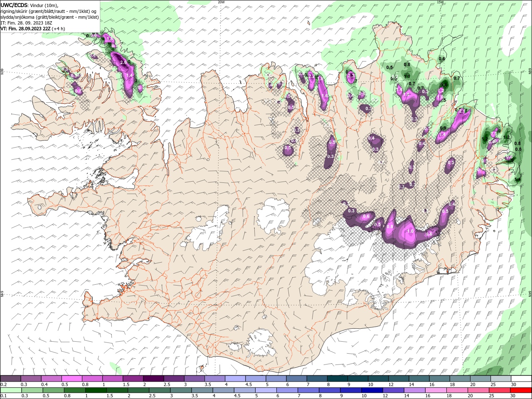Pick the deep blue rain swatch starting at 10
This screenshot has width=532, height=399.
point(371,390)
